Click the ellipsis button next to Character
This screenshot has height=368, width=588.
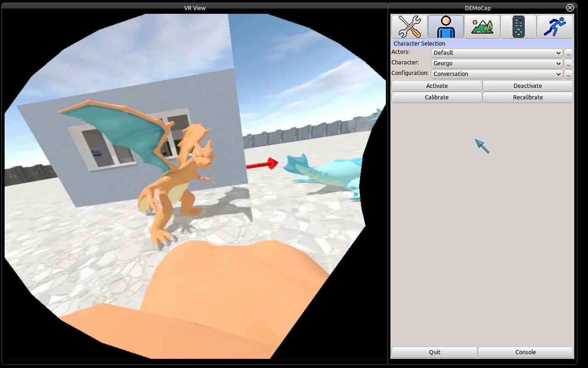coord(568,63)
